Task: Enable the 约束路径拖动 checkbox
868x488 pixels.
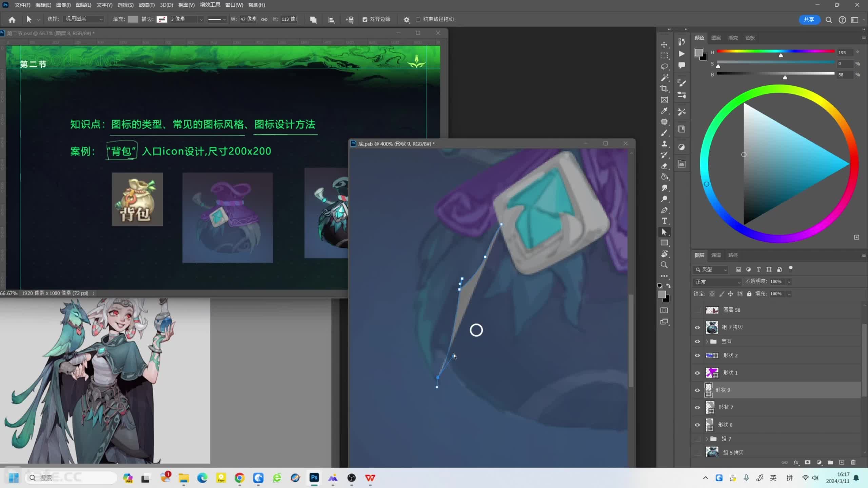Action: click(418, 19)
